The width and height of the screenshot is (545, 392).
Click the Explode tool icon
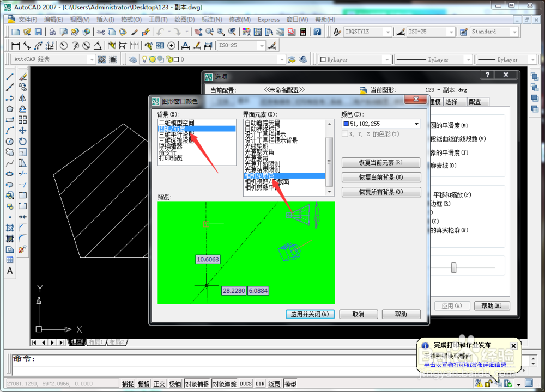pos(22,249)
